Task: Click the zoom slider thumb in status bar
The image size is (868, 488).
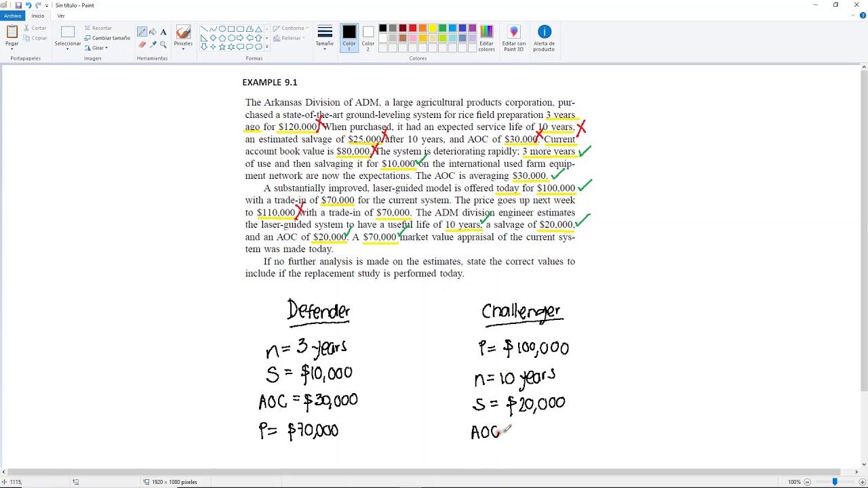Action: (835, 482)
